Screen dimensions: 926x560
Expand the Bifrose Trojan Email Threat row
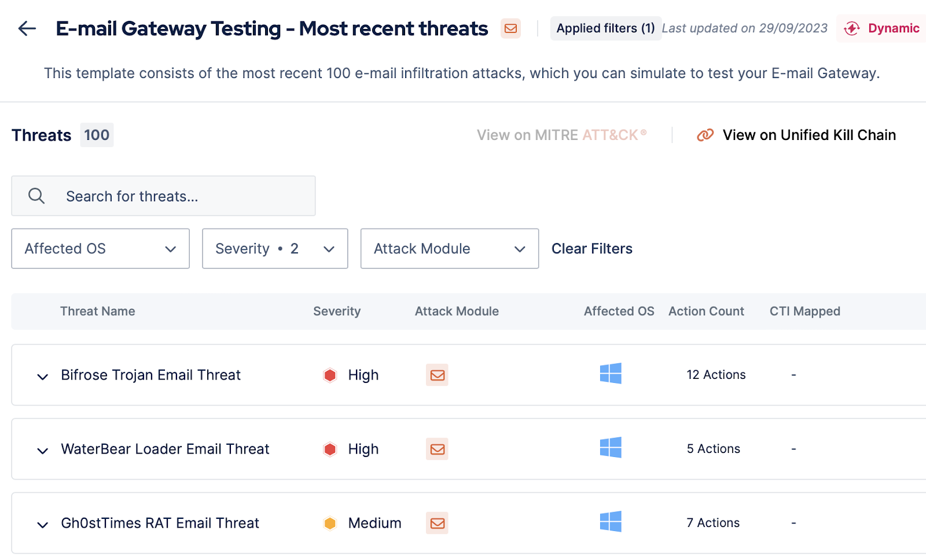pos(42,377)
